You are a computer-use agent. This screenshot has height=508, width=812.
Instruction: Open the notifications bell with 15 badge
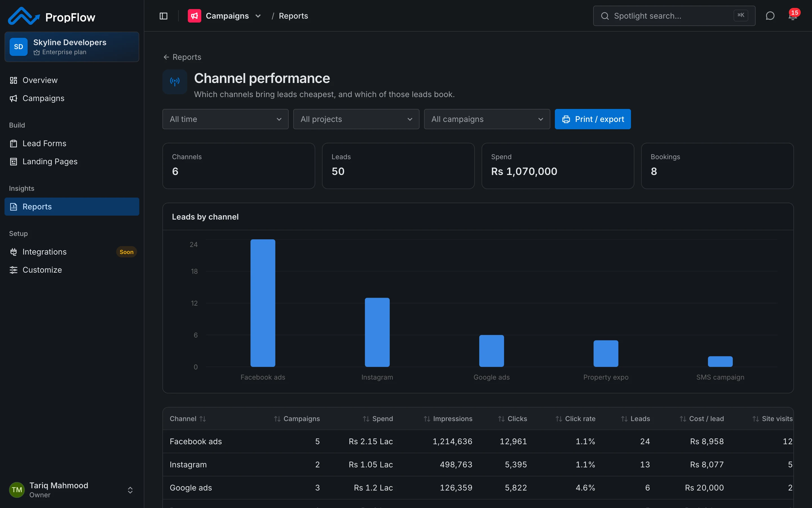pos(793,16)
